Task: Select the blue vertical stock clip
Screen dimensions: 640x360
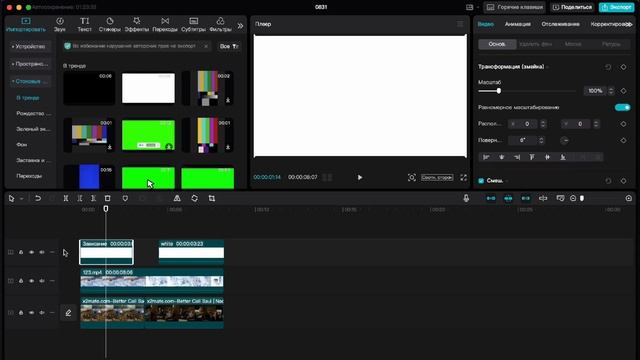Action: [89, 177]
